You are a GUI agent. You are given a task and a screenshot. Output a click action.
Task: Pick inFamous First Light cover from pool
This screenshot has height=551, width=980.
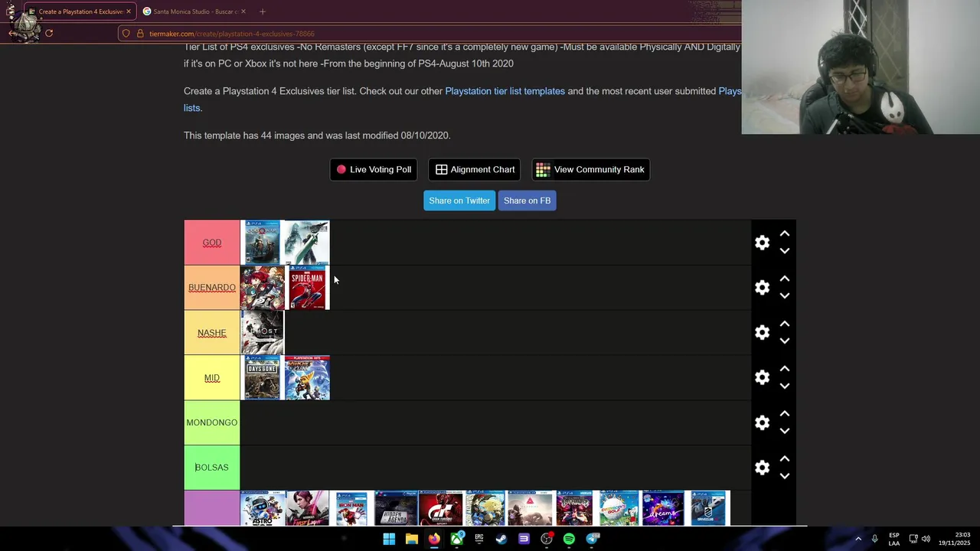coord(307,508)
